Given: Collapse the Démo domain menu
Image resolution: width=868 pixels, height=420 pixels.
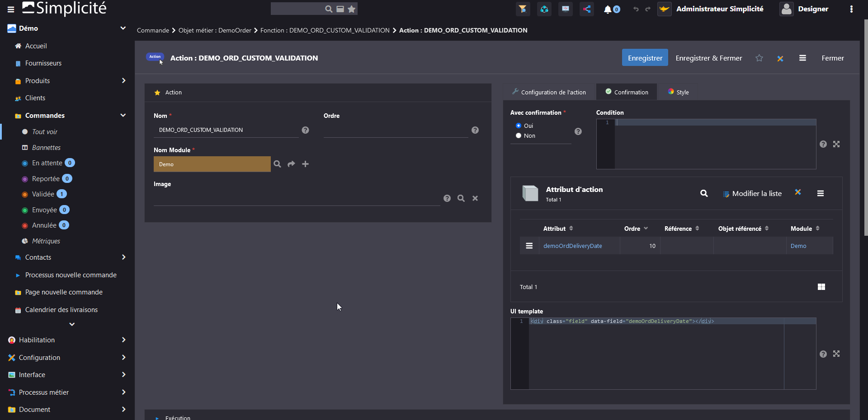Looking at the screenshot, I should (123, 28).
